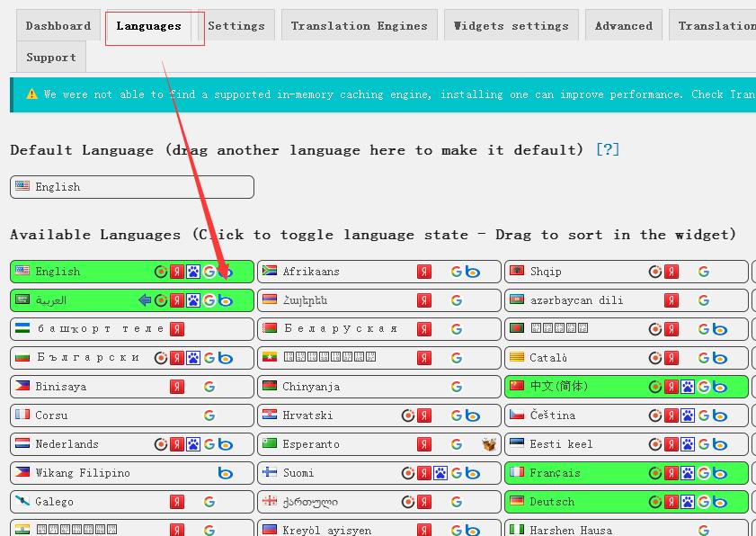The width and height of the screenshot is (756, 536).
Task: Click the Baidu paw icon in the Suomi row
Action: [x=440, y=473]
